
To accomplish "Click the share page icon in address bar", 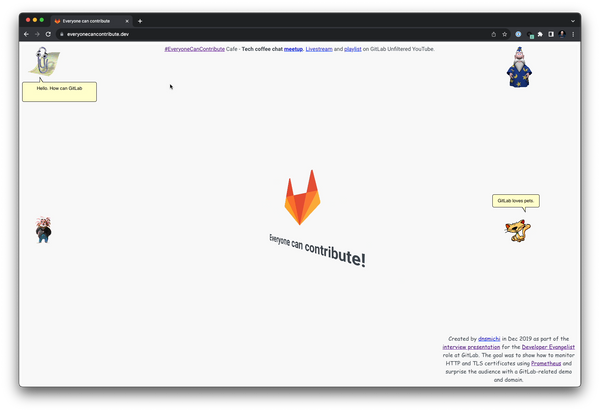I will pos(493,34).
